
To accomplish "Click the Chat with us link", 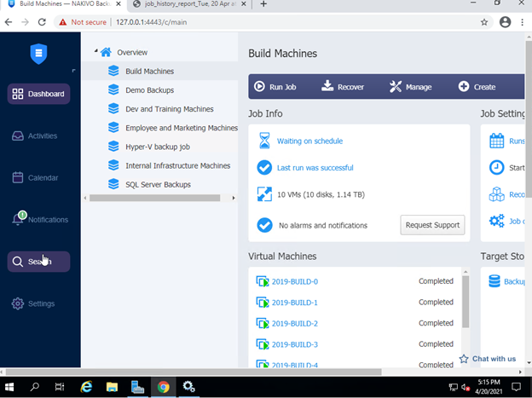I will pos(488,359).
